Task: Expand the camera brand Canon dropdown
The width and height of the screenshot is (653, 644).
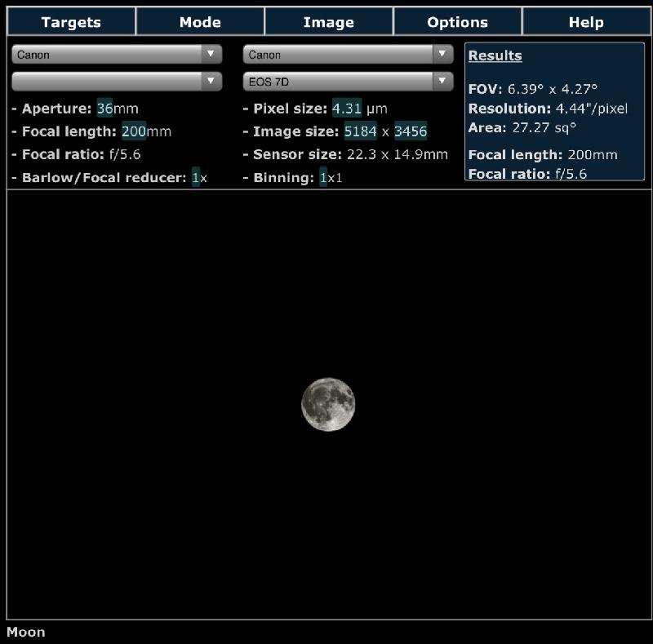Action: [349, 54]
